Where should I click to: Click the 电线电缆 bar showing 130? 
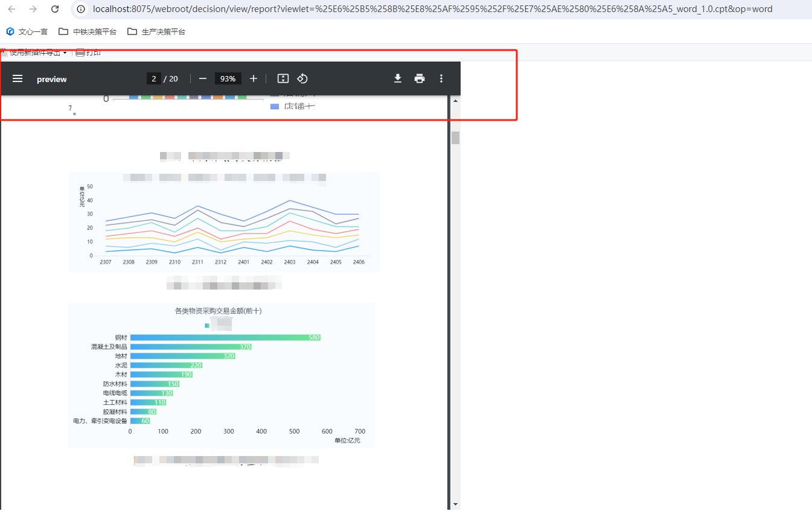[x=152, y=393]
